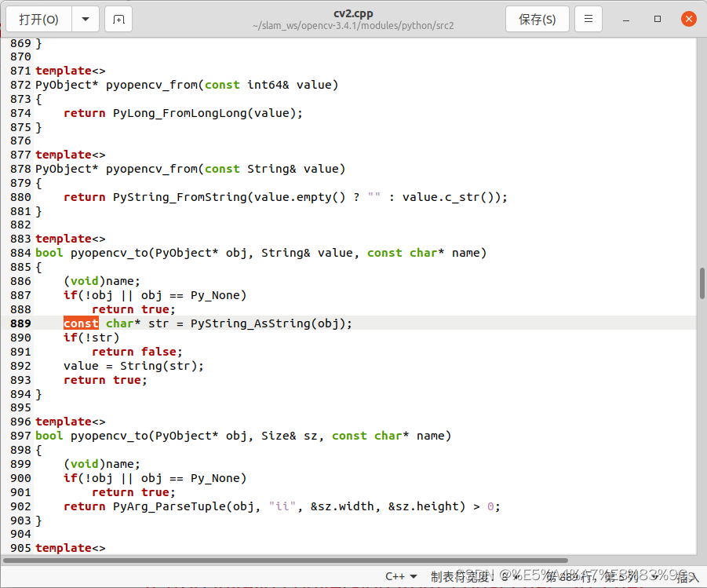Image resolution: width=707 pixels, height=588 pixels.
Task: Open the C++ language mode dropdown
Action: 401,575
